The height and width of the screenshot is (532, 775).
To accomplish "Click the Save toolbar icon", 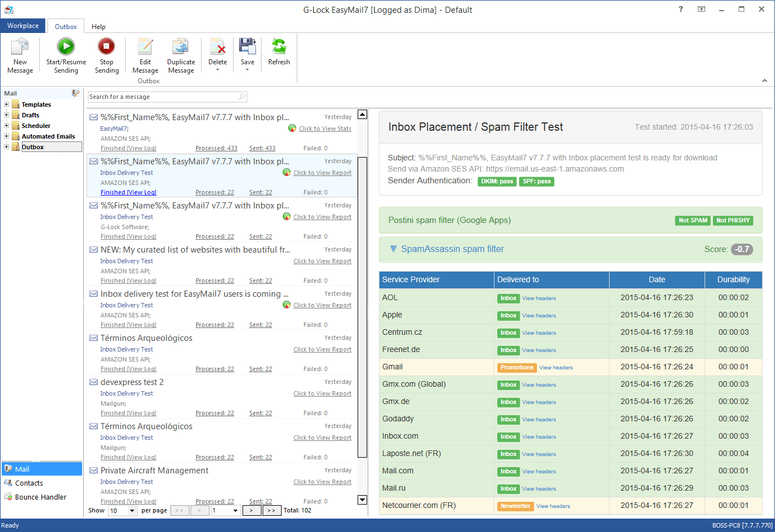I will pos(247,50).
